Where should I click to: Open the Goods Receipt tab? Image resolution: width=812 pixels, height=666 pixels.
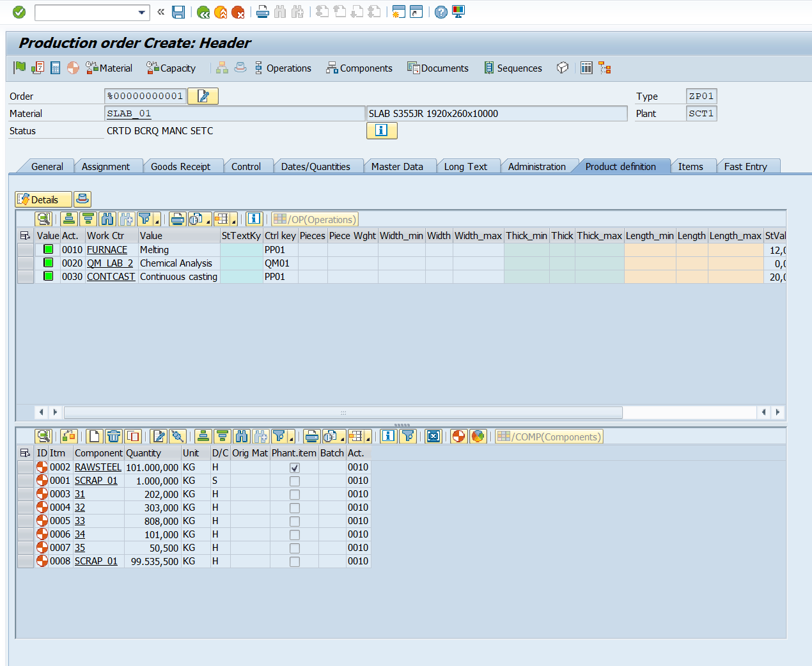pyautogui.click(x=180, y=167)
